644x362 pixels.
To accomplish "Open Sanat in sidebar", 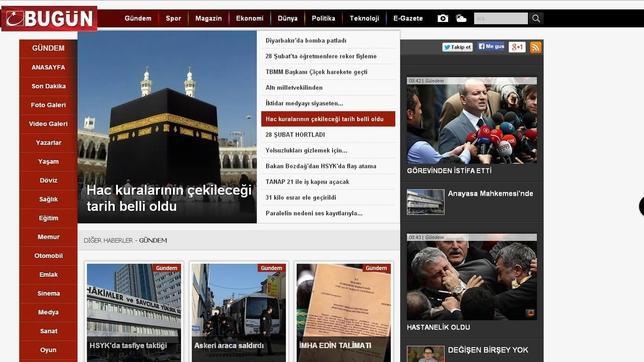I will [48, 331].
